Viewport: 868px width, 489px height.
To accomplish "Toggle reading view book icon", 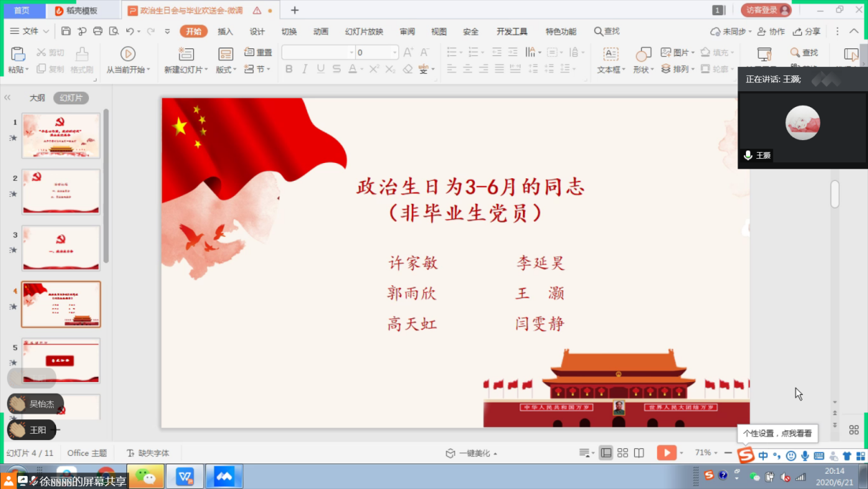I will click(639, 452).
